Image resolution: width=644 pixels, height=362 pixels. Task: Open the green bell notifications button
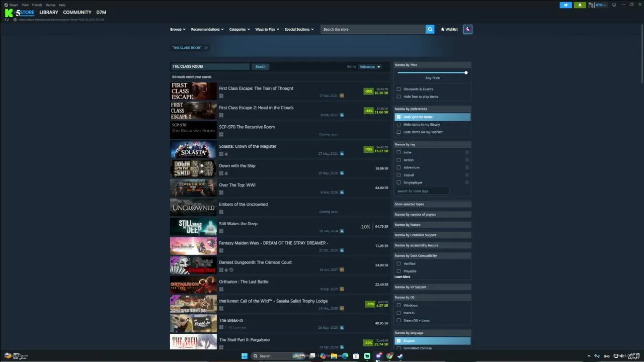coord(580,5)
